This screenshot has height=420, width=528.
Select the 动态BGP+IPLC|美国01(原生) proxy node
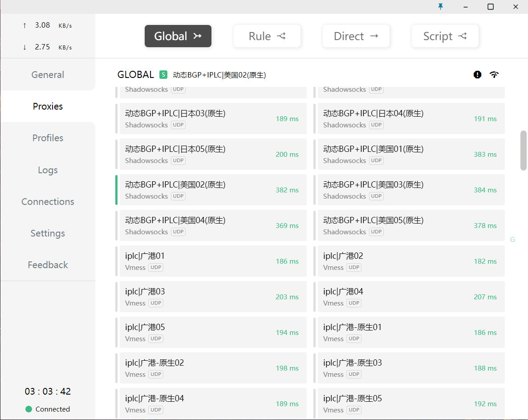pyautogui.click(x=410, y=154)
